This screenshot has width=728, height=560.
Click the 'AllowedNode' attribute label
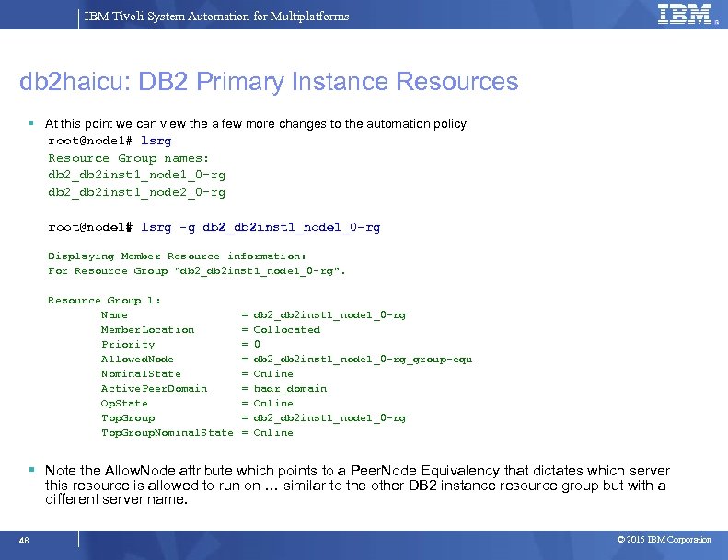137,360
